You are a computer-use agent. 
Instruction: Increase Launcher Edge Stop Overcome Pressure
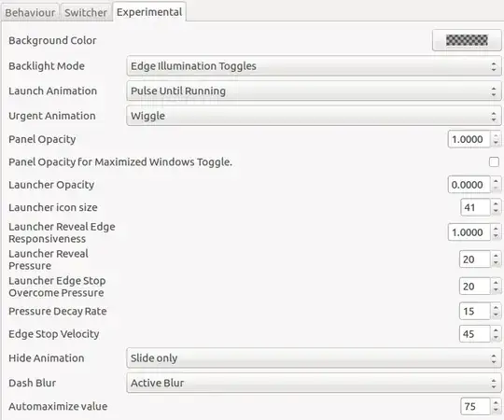point(496,283)
